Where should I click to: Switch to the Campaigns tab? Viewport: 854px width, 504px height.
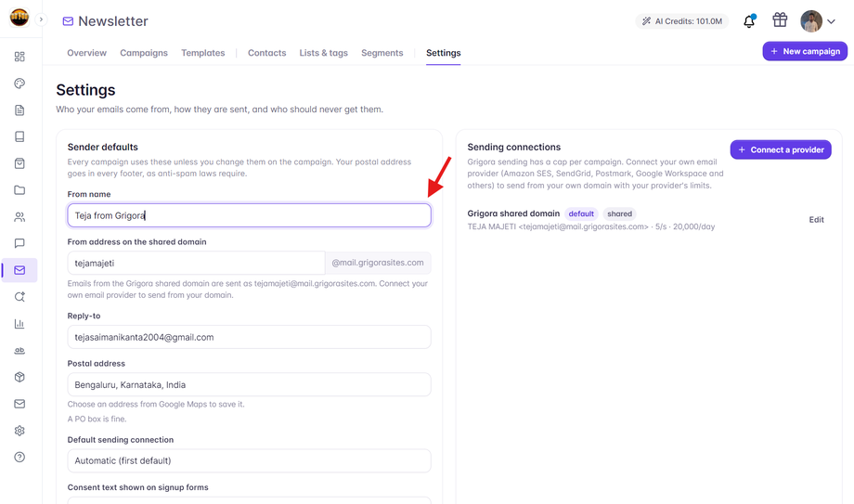(x=144, y=53)
